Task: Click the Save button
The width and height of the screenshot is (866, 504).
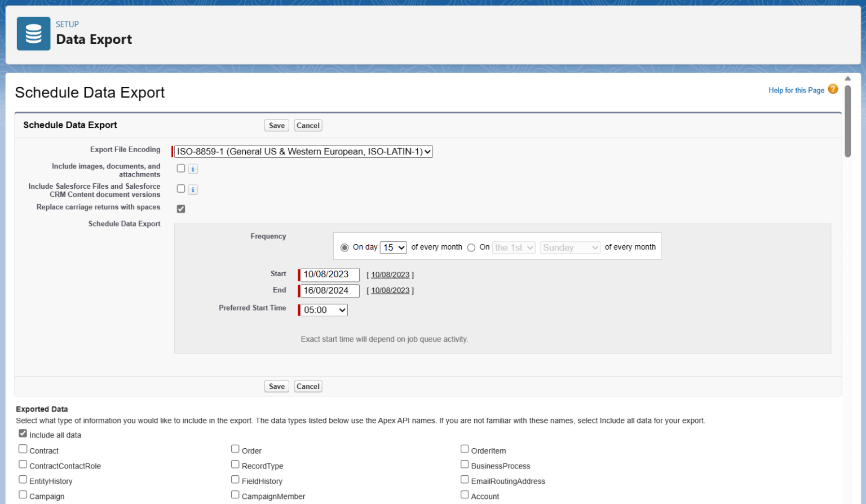Action: pyautogui.click(x=276, y=125)
